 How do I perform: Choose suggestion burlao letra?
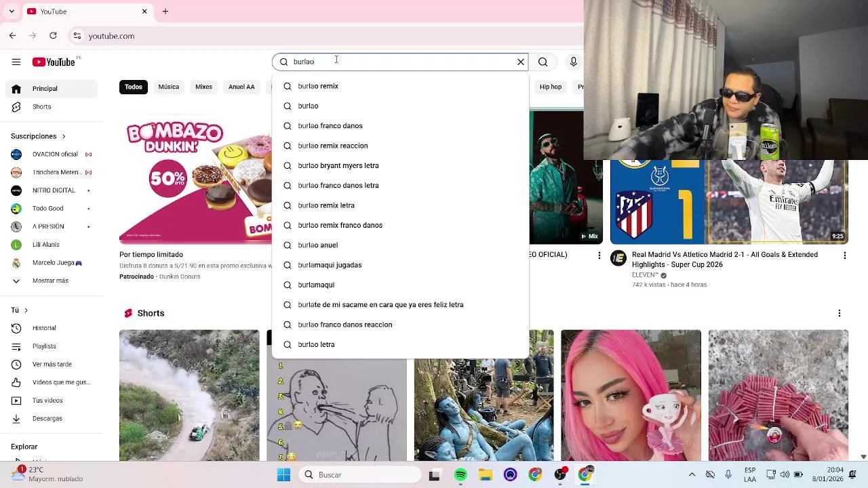coord(400,344)
